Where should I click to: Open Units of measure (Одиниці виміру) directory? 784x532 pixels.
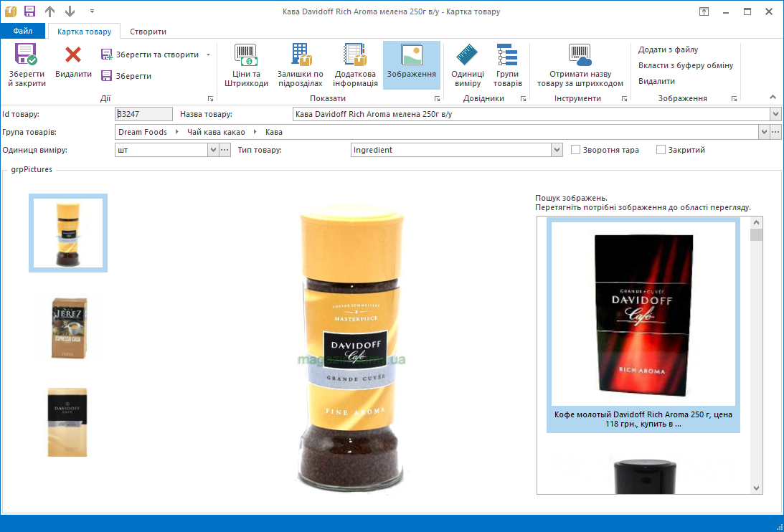coord(468,65)
